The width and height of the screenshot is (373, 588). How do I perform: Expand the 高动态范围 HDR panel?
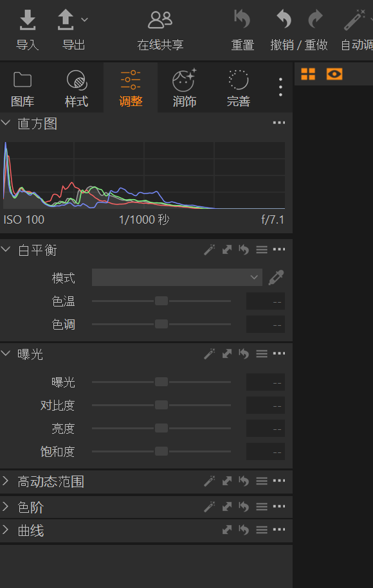[x=5, y=481]
